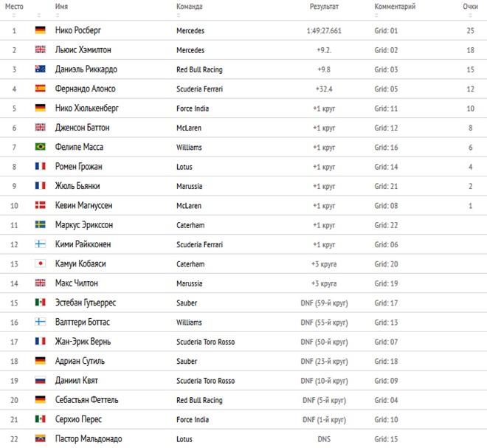487x448 pixels.
Task: Click the Spanish flag beside Фернандо Алонсо
Action: coord(40,89)
